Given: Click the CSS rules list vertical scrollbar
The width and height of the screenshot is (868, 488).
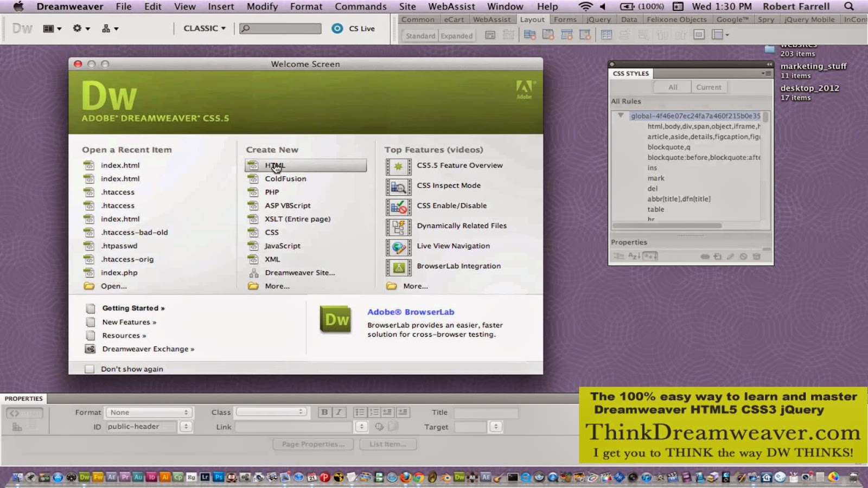Looking at the screenshot, I should (765, 117).
